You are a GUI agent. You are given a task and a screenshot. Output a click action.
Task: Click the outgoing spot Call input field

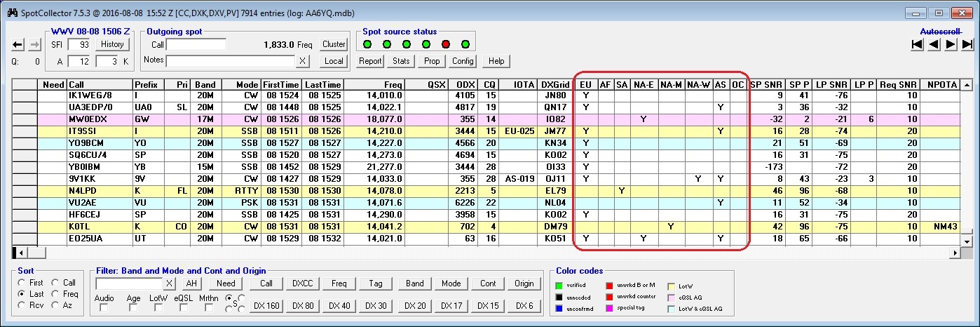196,44
